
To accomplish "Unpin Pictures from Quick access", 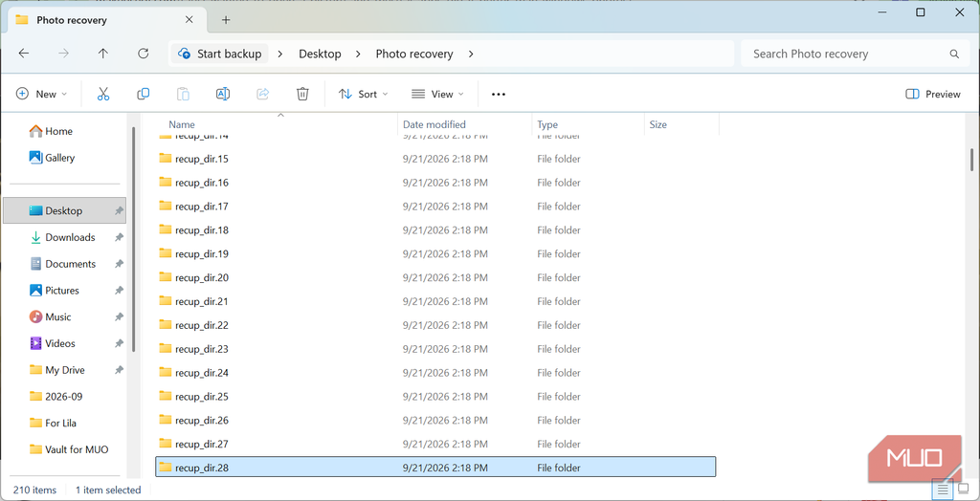I will 119,291.
